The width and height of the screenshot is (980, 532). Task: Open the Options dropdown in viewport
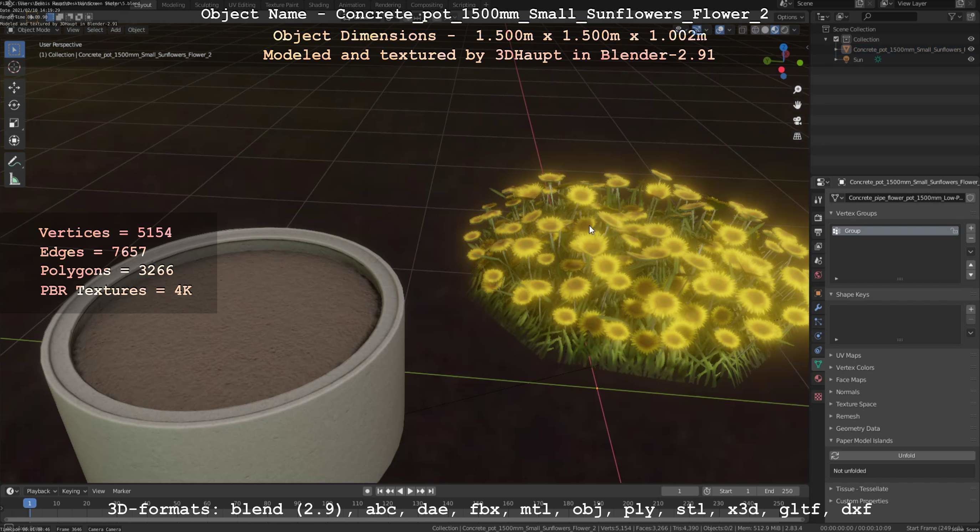pyautogui.click(x=791, y=17)
